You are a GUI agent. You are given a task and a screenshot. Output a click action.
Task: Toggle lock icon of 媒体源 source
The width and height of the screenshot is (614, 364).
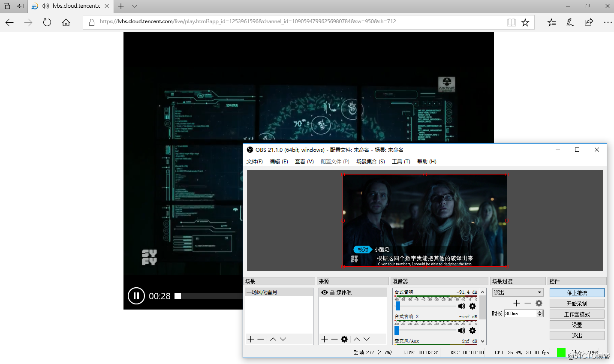click(x=332, y=292)
